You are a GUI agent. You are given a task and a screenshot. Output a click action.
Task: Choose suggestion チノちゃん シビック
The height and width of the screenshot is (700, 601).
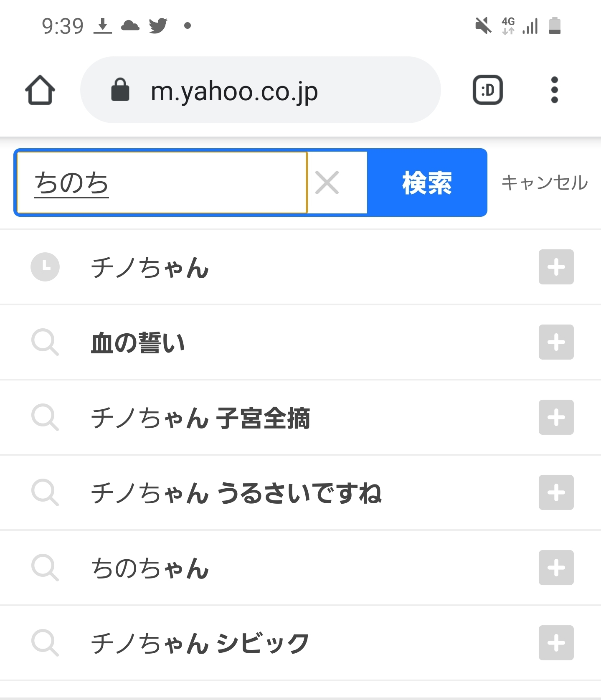(200, 643)
